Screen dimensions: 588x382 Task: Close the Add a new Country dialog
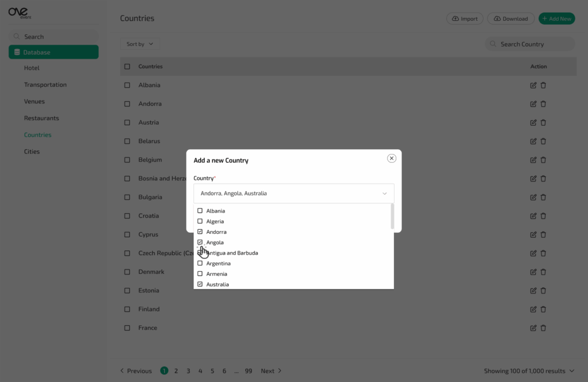[392, 159]
